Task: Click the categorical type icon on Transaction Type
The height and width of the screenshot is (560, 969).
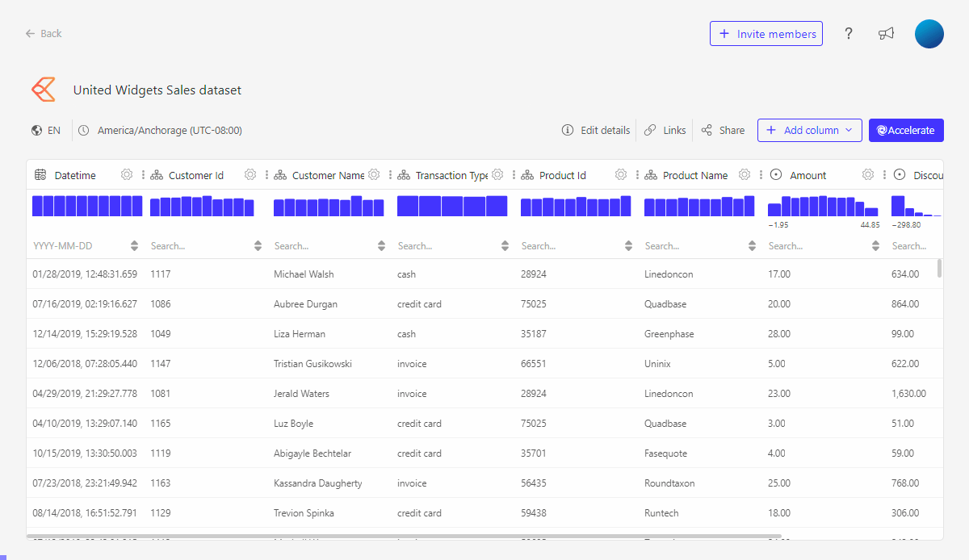Action: [x=403, y=174]
